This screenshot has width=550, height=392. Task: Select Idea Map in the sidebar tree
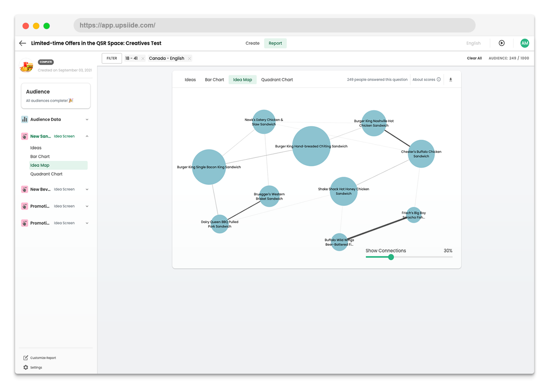(x=58, y=165)
